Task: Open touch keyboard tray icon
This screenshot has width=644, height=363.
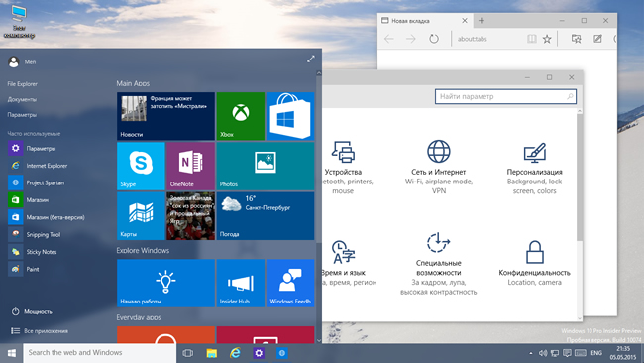Action: (580, 353)
